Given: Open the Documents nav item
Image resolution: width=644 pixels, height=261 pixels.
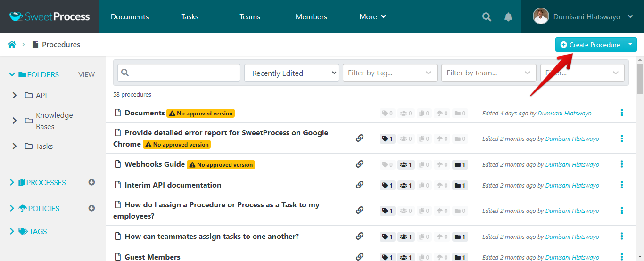Looking at the screenshot, I should (x=130, y=16).
